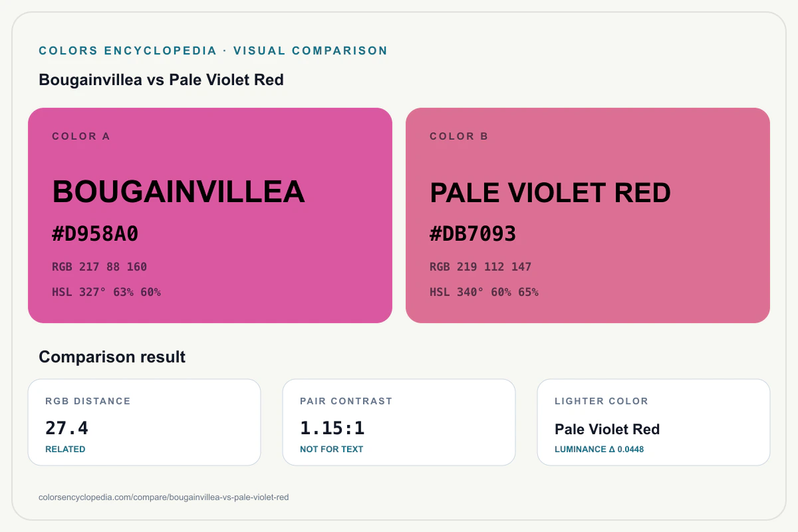
Task: Click the 27.4 distance value
Action: click(x=66, y=428)
